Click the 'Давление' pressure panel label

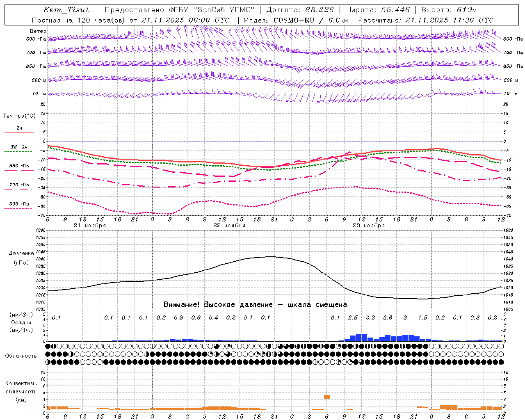pyautogui.click(x=21, y=253)
